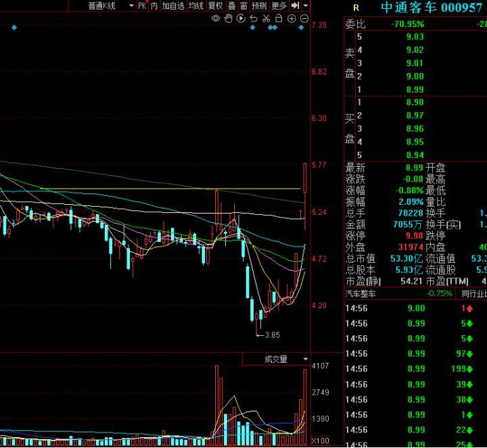Zoom out with the minus circle icon
487x448 pixels.
(303, 18)
